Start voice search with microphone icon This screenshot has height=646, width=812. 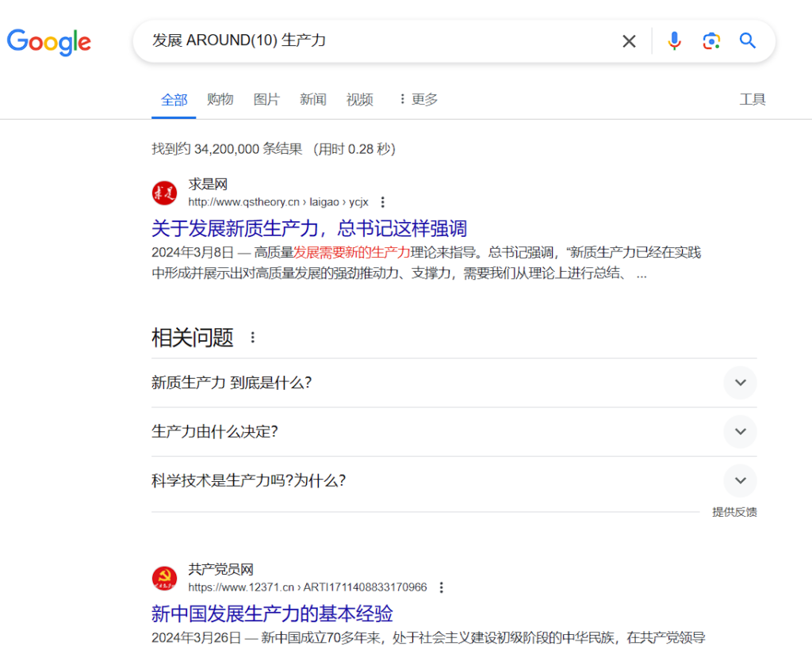click(674, 41)
